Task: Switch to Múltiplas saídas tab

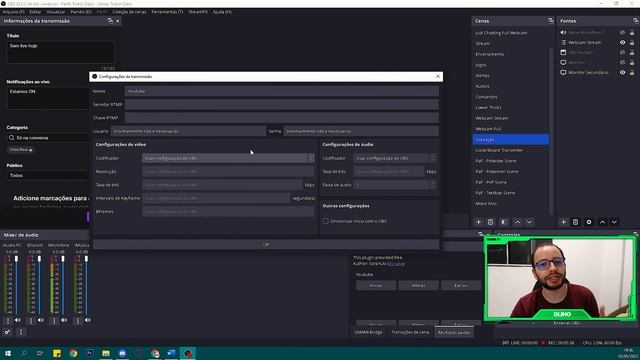Action: [454, 332]
